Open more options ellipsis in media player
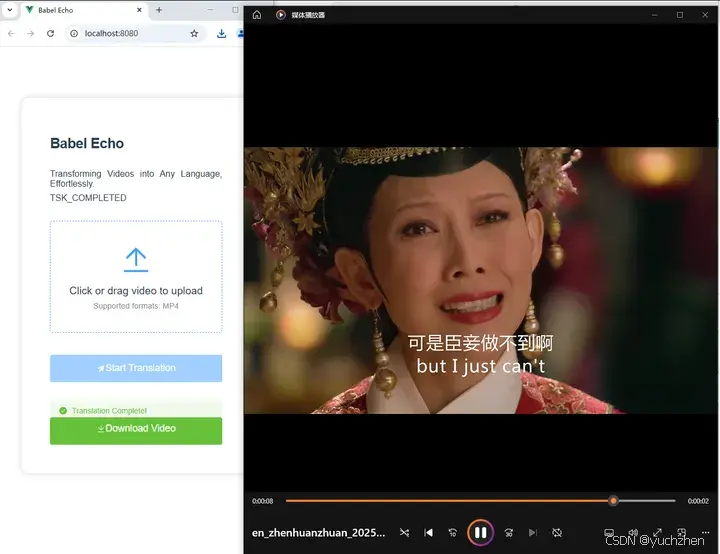Image resolution: width=720 pixels, height=554 pixels. [706, 532]
